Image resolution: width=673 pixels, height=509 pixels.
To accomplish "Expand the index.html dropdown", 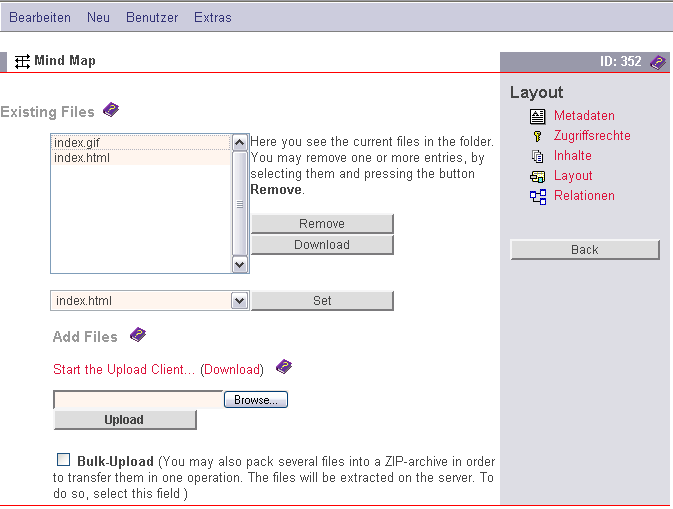I will pyautogui.click(x=239, y=301).
